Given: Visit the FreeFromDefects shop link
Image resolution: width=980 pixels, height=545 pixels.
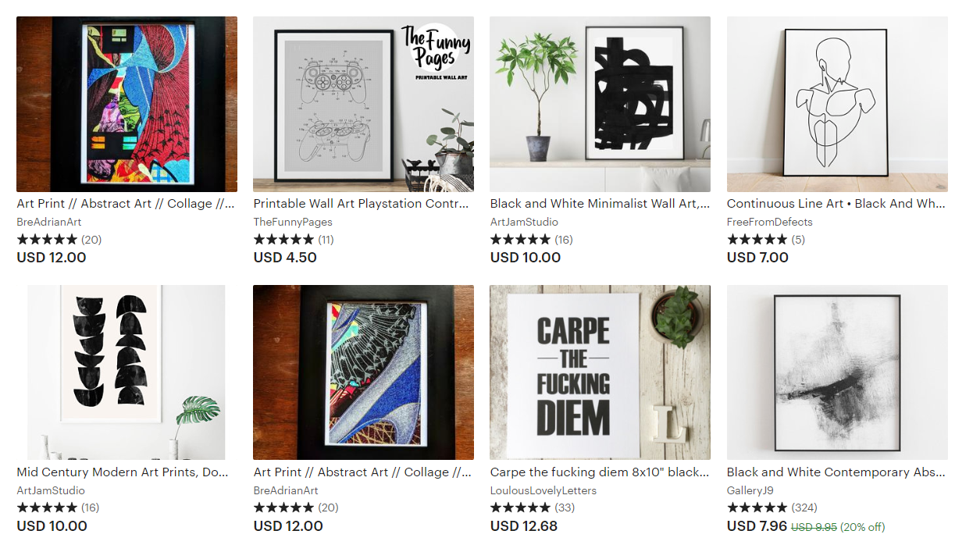Looking at the screenshot, I should click(x=769, y=222).
